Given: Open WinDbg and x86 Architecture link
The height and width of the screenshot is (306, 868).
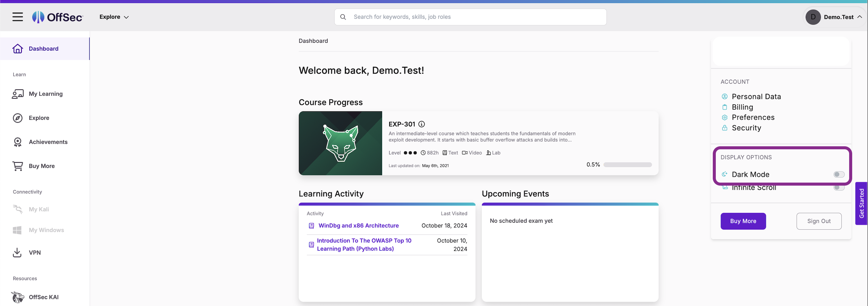Looking at the screenshot, I should point(359,226).
